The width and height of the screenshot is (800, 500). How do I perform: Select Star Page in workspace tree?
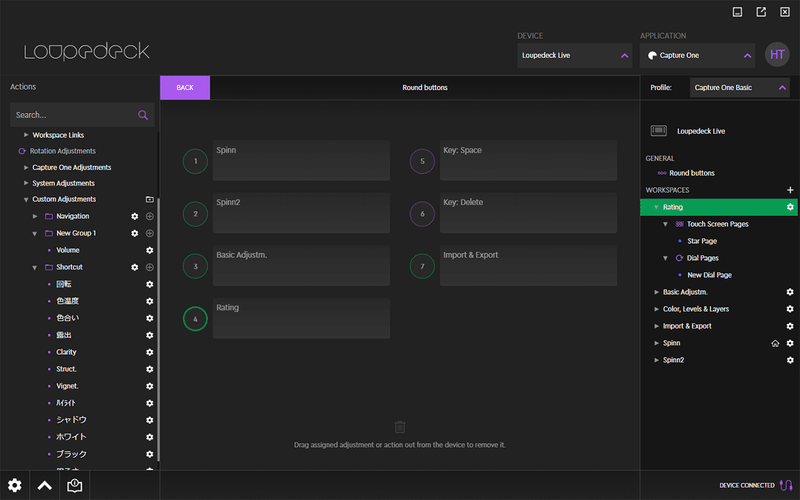[x=702, y=241]
